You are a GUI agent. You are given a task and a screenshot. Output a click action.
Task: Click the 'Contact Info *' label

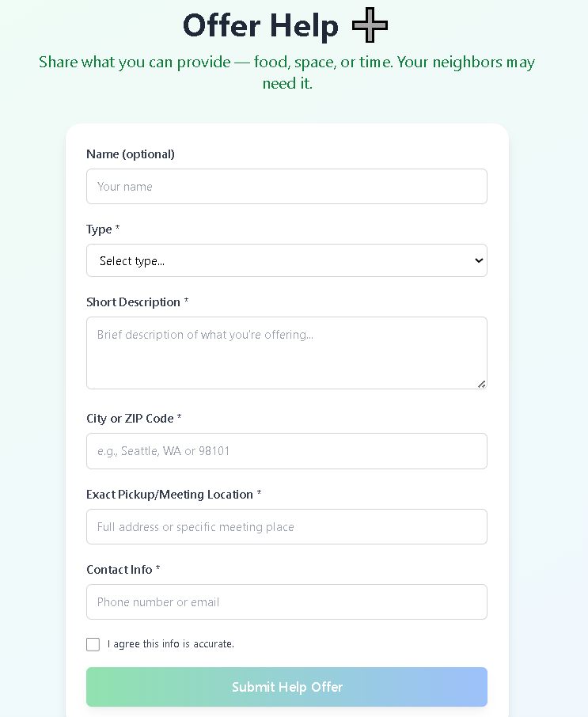[123, 569]
